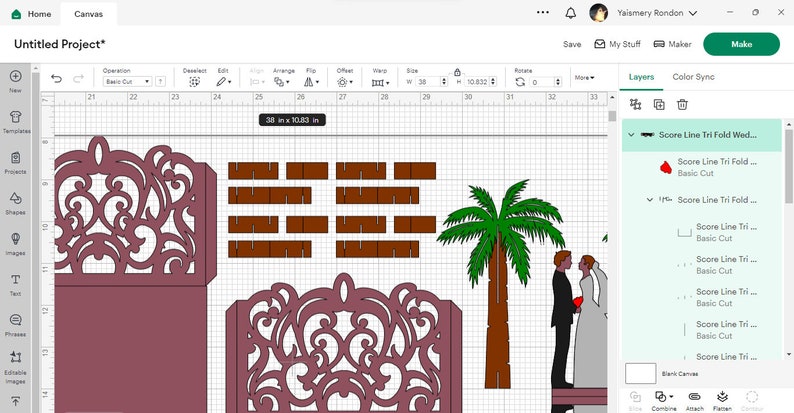Click the Width size input field
The image size is (794, 413).
(x=428, y=81)
